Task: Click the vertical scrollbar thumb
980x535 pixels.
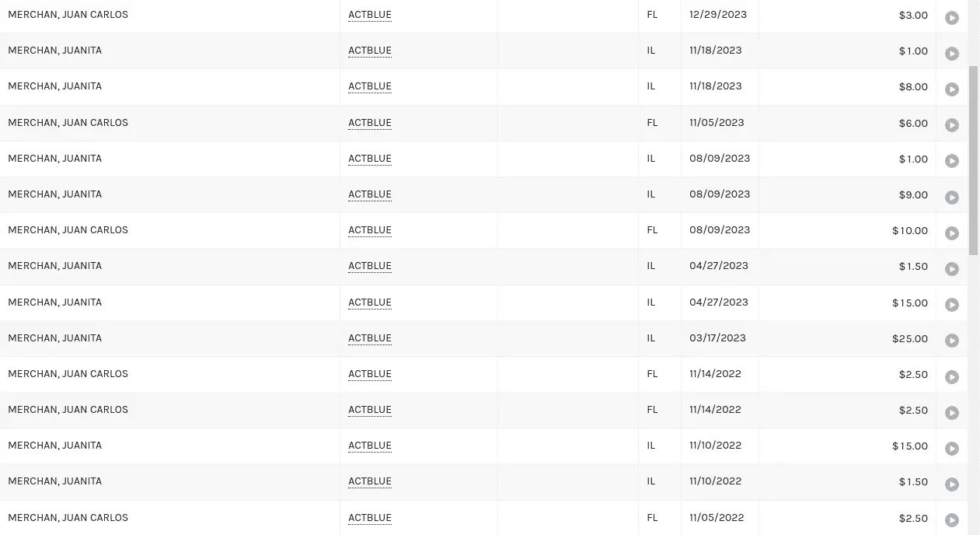Action: (973, 159)
